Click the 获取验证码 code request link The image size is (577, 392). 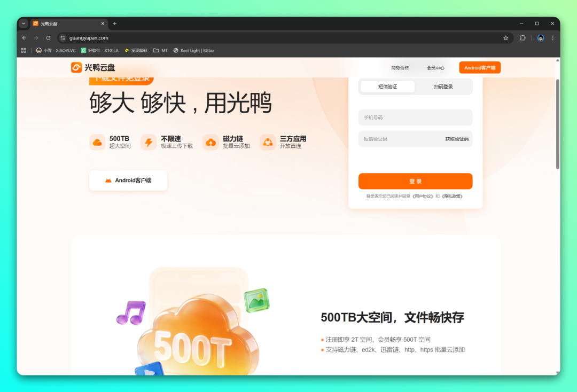tap(456, 139)
